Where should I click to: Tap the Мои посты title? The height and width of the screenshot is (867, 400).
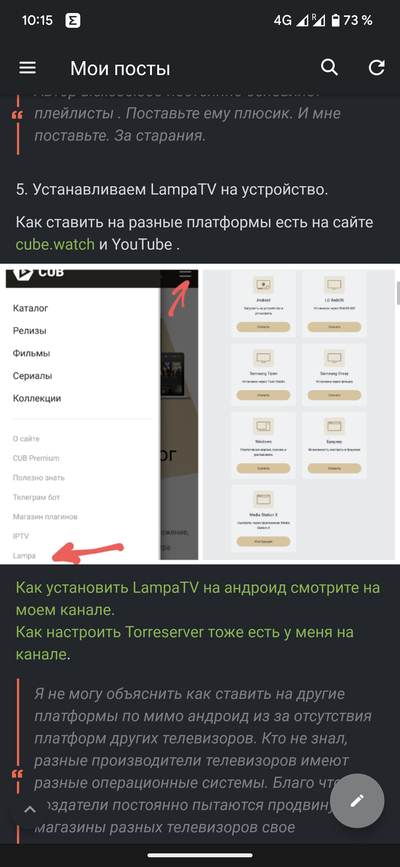coord(120,69)
